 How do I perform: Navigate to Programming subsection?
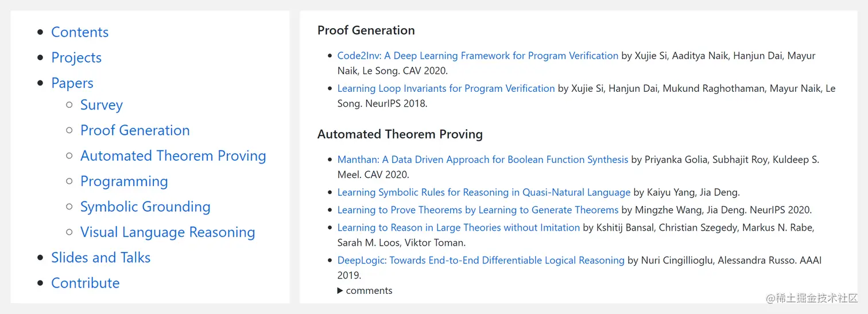124,181
